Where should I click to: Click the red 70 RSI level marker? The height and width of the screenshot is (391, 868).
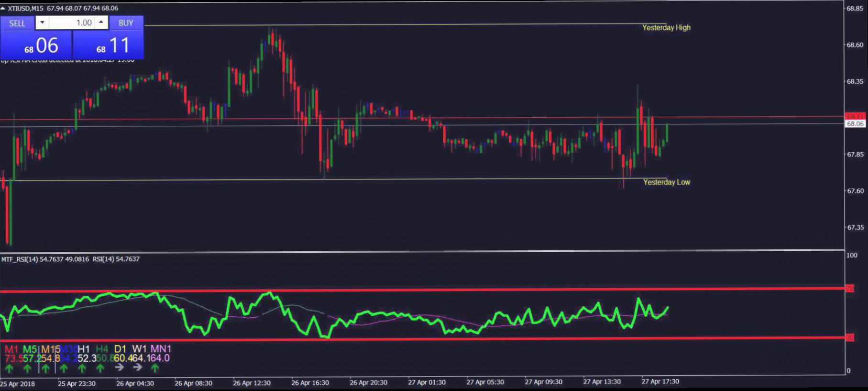850,289
